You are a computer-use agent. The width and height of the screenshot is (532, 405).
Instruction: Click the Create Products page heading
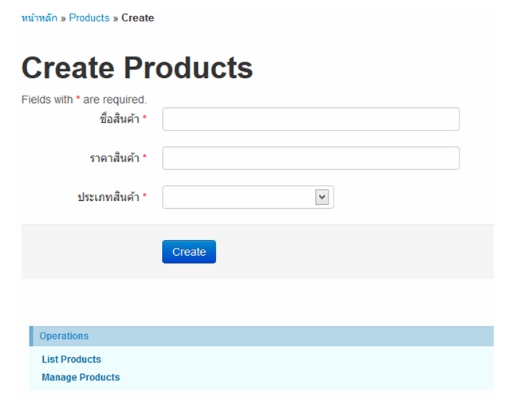137,69
